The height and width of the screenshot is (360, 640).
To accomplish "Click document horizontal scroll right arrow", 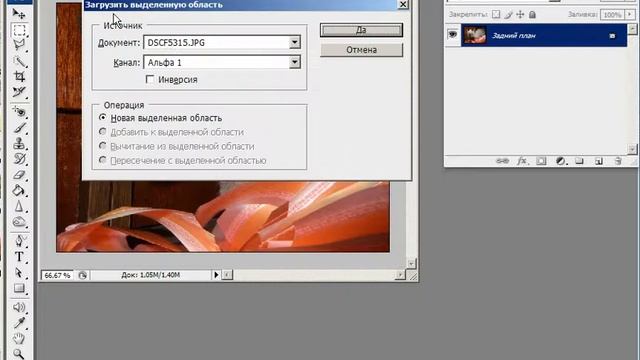I will pyautogui.click(x=400, y=275).
